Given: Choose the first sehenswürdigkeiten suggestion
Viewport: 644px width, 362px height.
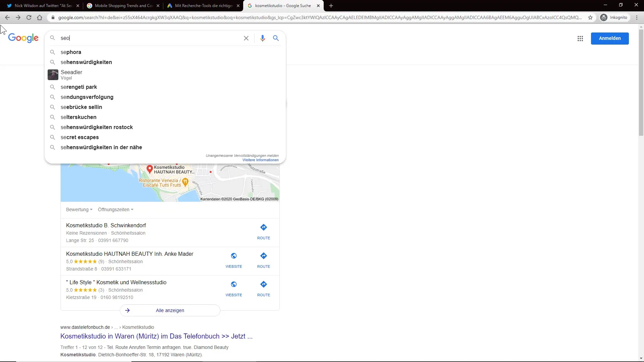Looking at the screenshot, I should tap(165, 62).
